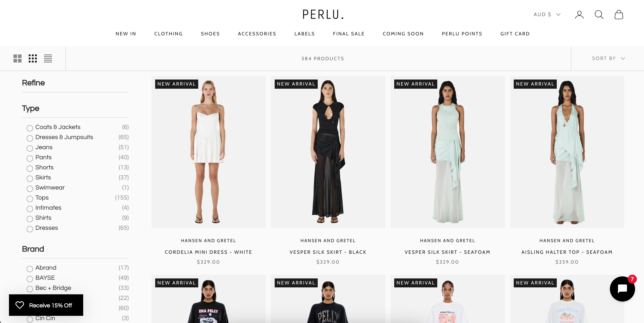Open the Clothing menu
Image resolution: width=644 pixels, height=323 pixels.
coord(168,34)
